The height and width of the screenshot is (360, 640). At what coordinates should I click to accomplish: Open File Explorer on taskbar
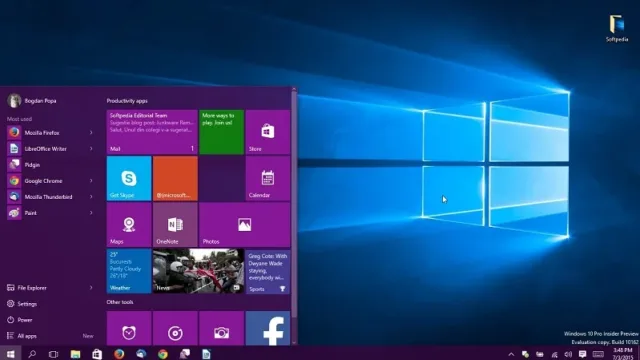click(x=76, y=354)
